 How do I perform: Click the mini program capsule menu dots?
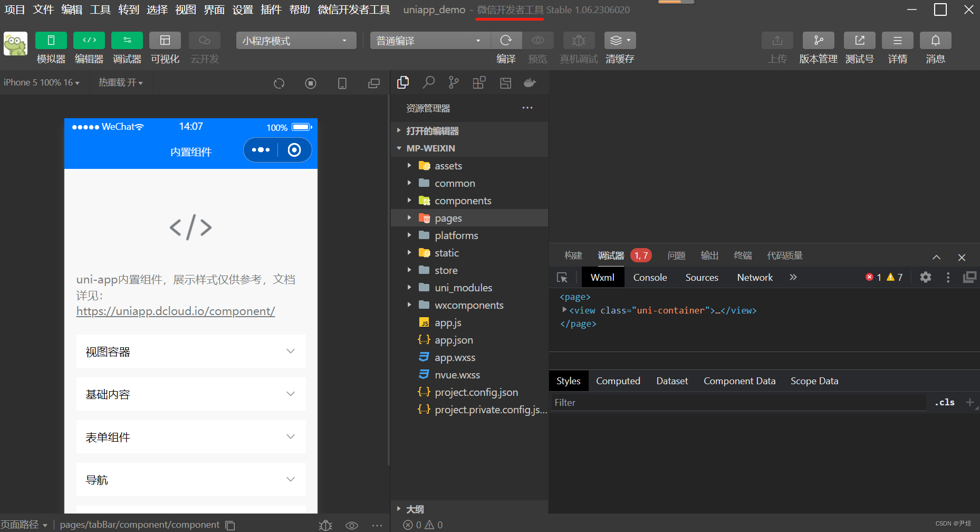click(261, 150)
